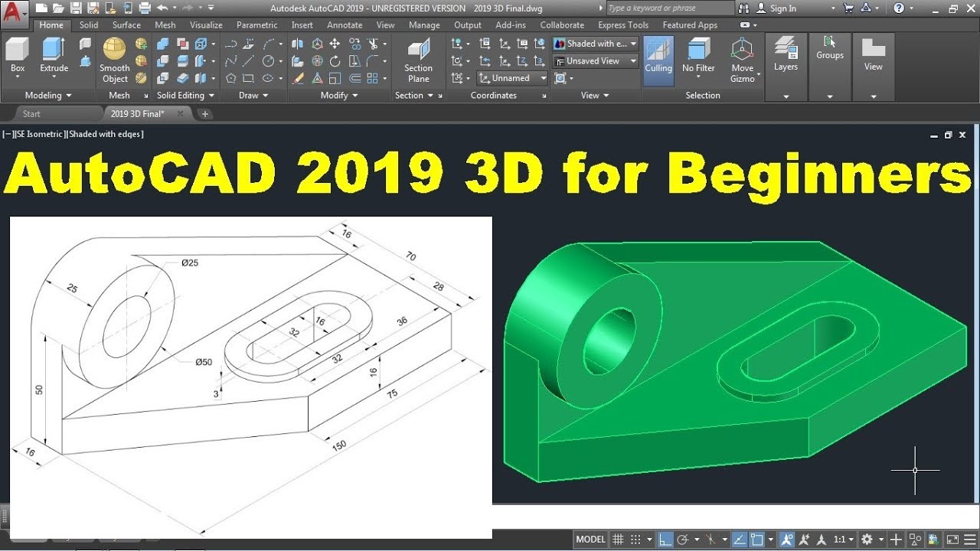Activate the Extrude tool
Image resolution: width=980 pixels, height=551 pixels.
54,55
